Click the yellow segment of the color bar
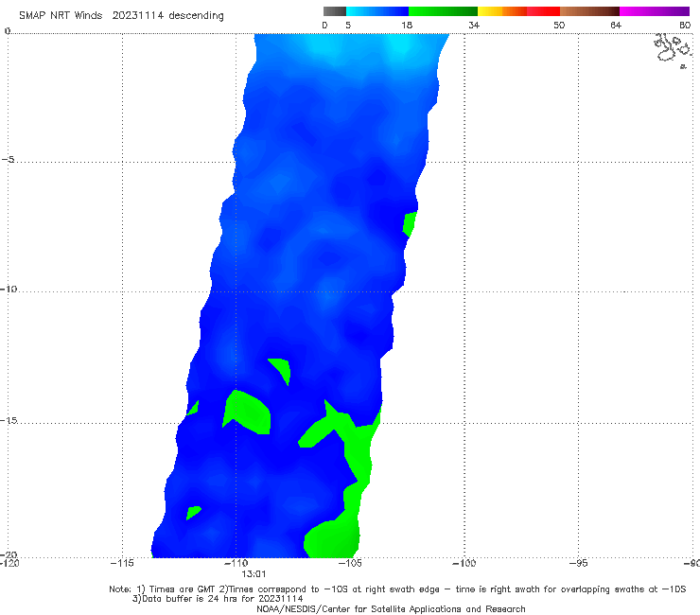Viewport: 700px width, 615px height. tap(490, 11)
